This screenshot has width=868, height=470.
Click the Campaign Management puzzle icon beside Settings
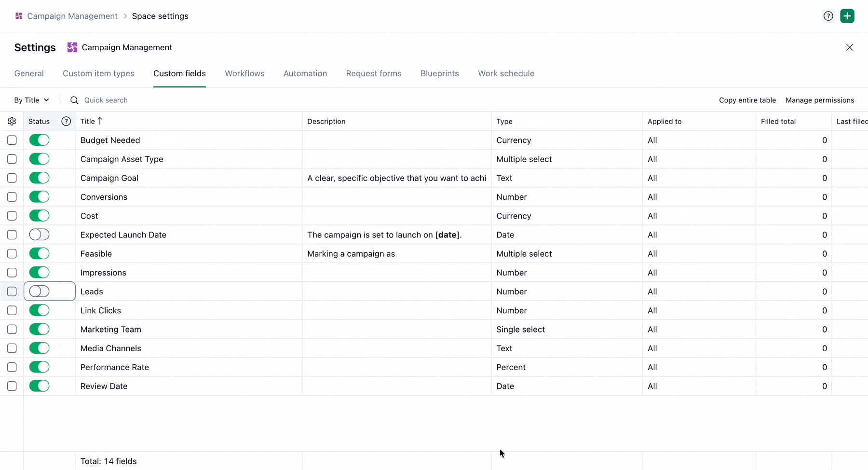[72, 47]
